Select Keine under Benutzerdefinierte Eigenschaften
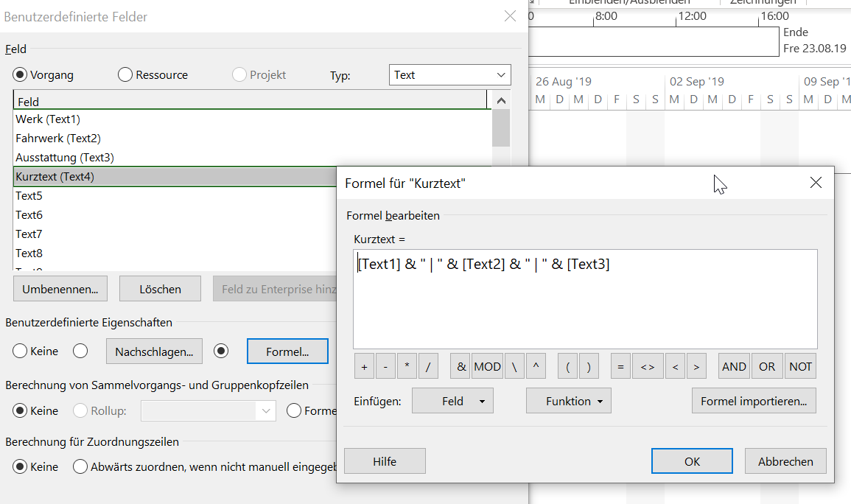The height and width of the screenshot is (504, 851). pyautogui.click(x=21, y=351)
